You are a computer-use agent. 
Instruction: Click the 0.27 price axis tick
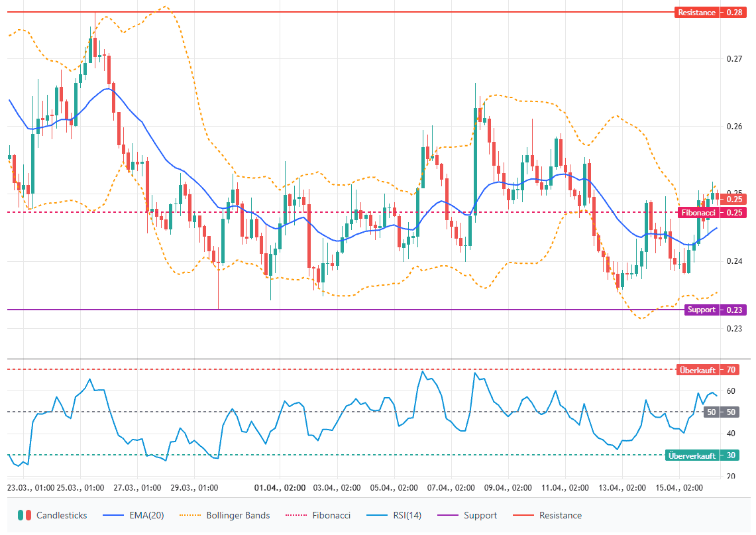click(733, 59)
